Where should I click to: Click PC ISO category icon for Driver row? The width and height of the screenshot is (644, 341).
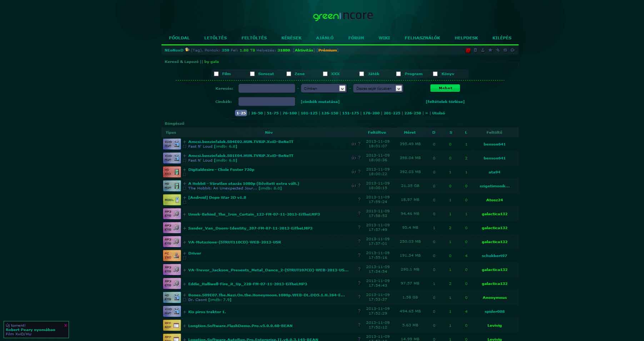[172, 256]
